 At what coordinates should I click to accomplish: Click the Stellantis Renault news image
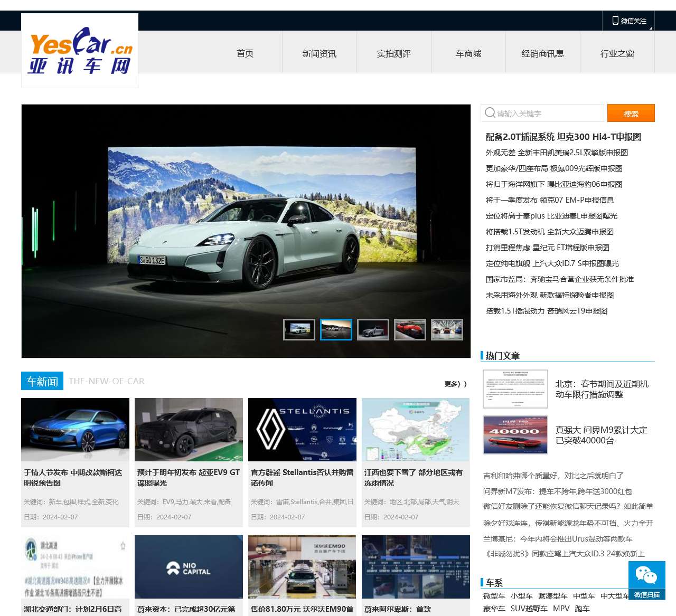click(x=302, y=430)
